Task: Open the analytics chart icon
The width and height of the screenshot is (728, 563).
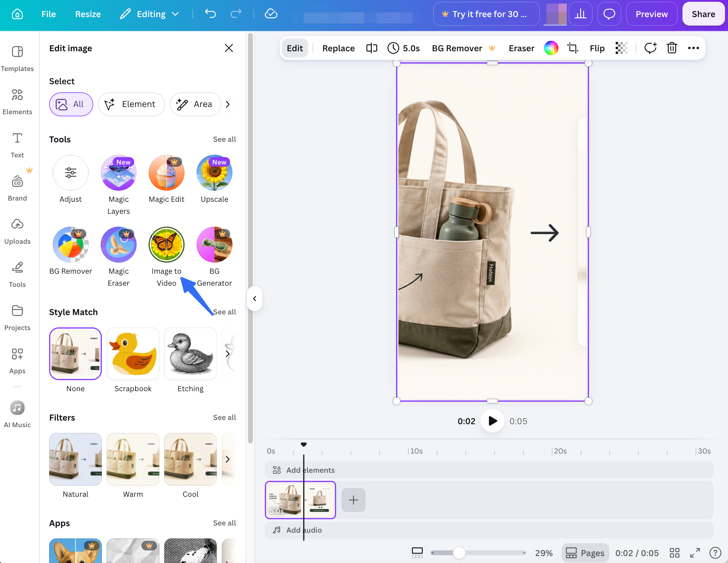Action: pos(580,14)
